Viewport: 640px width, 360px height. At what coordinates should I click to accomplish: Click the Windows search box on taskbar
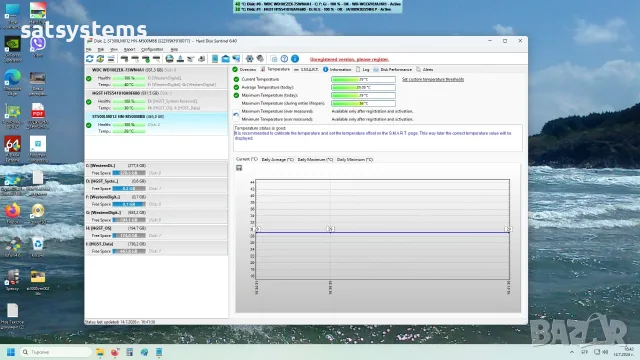56,352
